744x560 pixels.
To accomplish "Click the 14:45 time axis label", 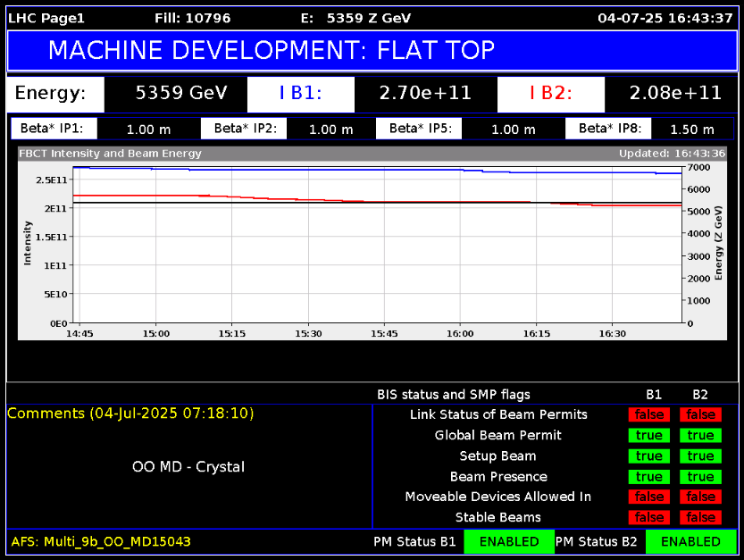I will click(79, 334).
